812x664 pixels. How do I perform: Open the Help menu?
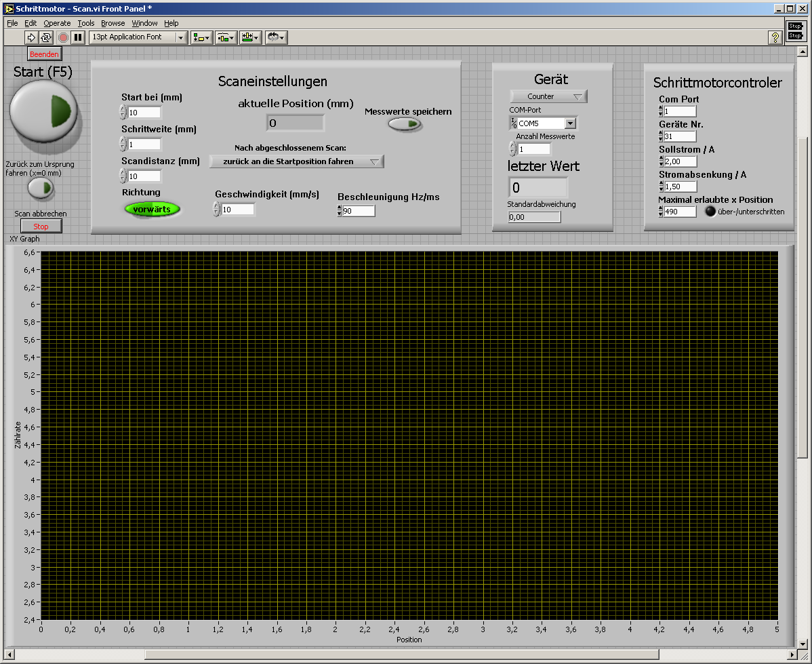pos(171,23)
